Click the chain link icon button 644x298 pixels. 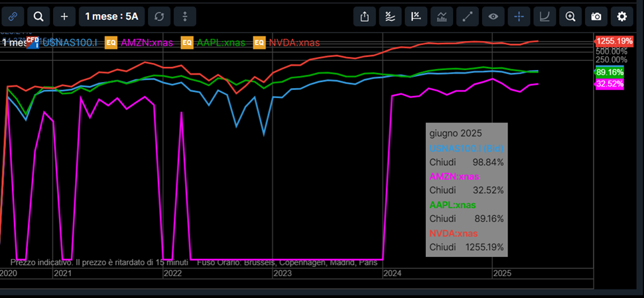[13, 17]
